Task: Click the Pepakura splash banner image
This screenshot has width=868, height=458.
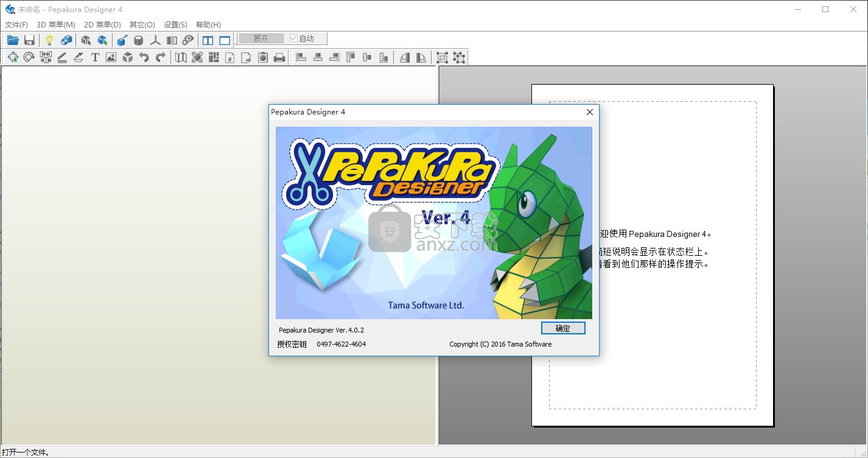Action: pyautogui.click(x=434, y=223)
